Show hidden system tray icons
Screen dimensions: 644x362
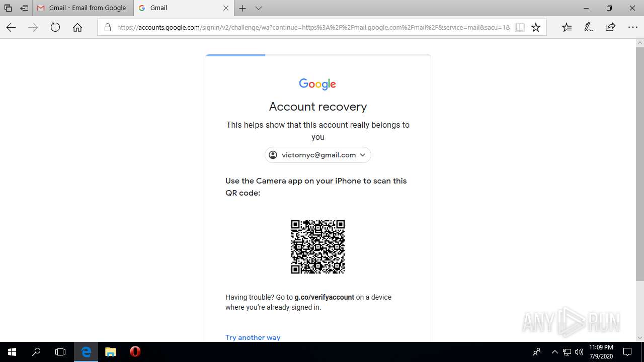point(555,352)
